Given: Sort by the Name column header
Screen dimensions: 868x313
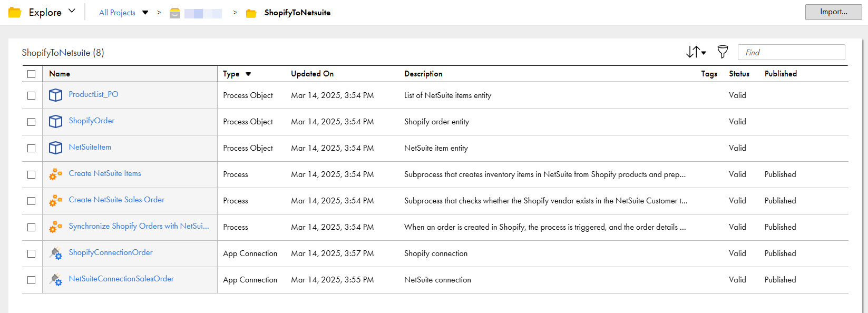Looking at the screenshot, I should (60, 74).
